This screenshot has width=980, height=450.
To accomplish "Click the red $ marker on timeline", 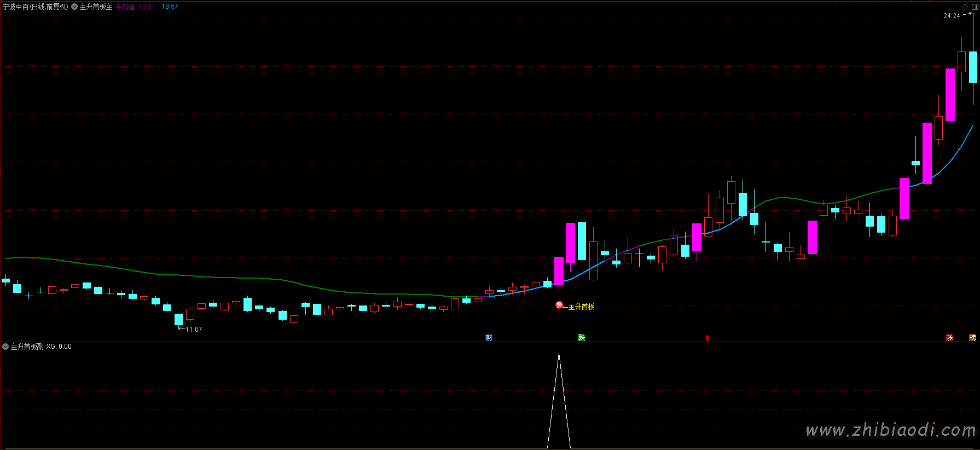I will [708, 338].
